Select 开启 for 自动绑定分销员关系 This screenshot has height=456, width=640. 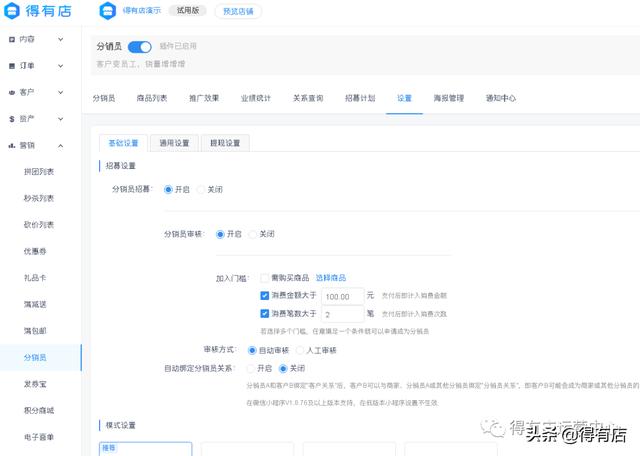coord(251,369)
